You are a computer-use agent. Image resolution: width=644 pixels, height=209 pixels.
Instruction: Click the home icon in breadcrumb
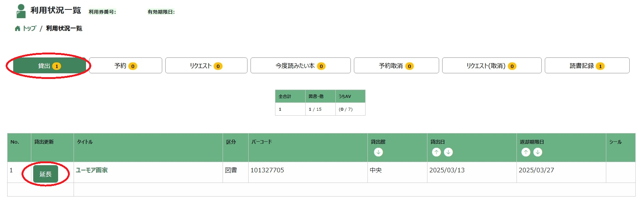pos(17,28)
